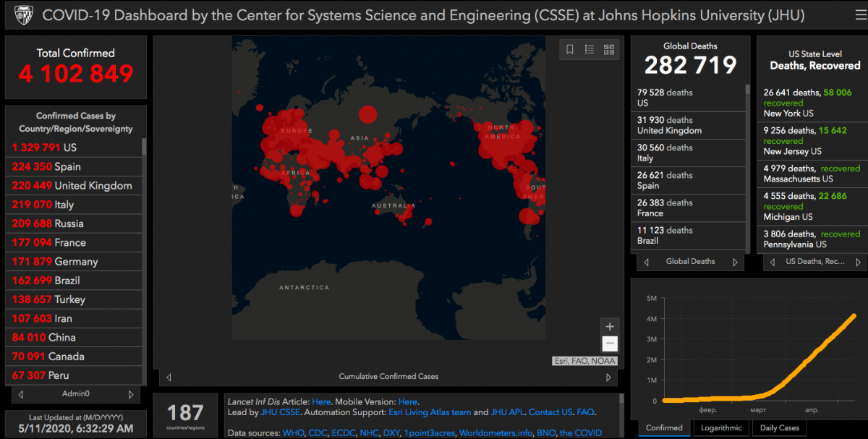Open the map bookmarks icon
This screenshot has height=439, width=868.
[570, 50]
